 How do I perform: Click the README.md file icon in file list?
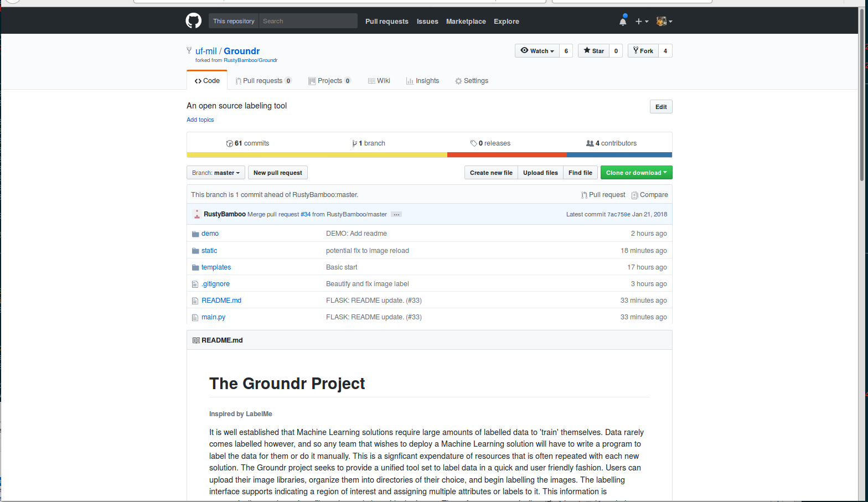tap(195, 301)
